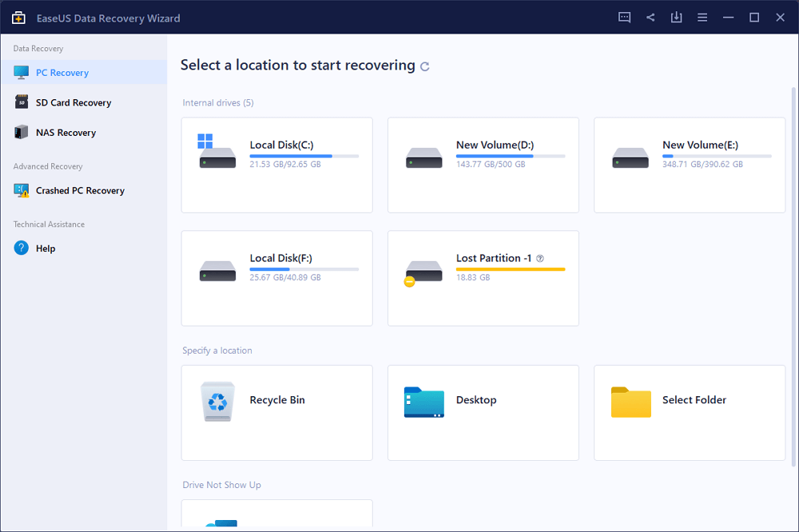The height and width of the screenshot is (532, 799).
Task: Select New Volume (D:) for recovery
Action: point(483,165)
